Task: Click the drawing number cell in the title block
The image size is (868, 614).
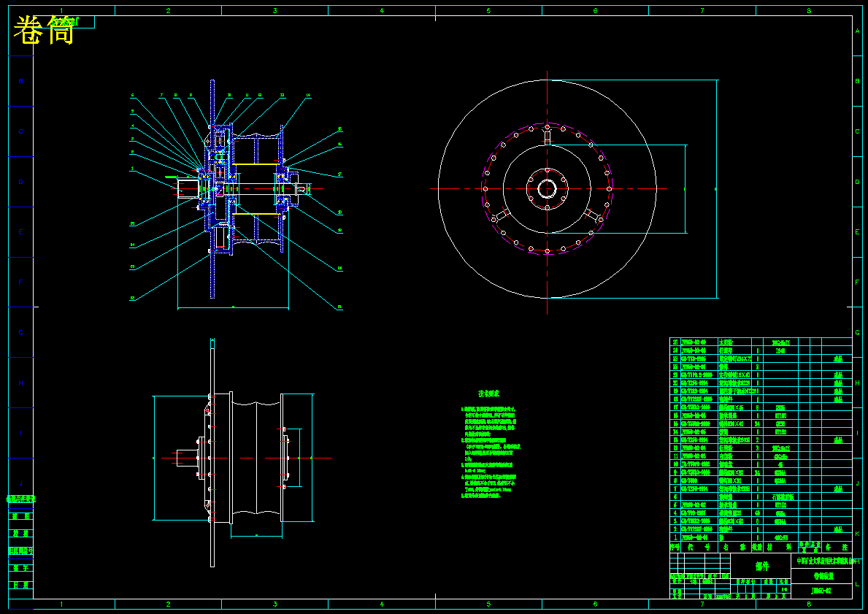Action: (x=821, y=591)
